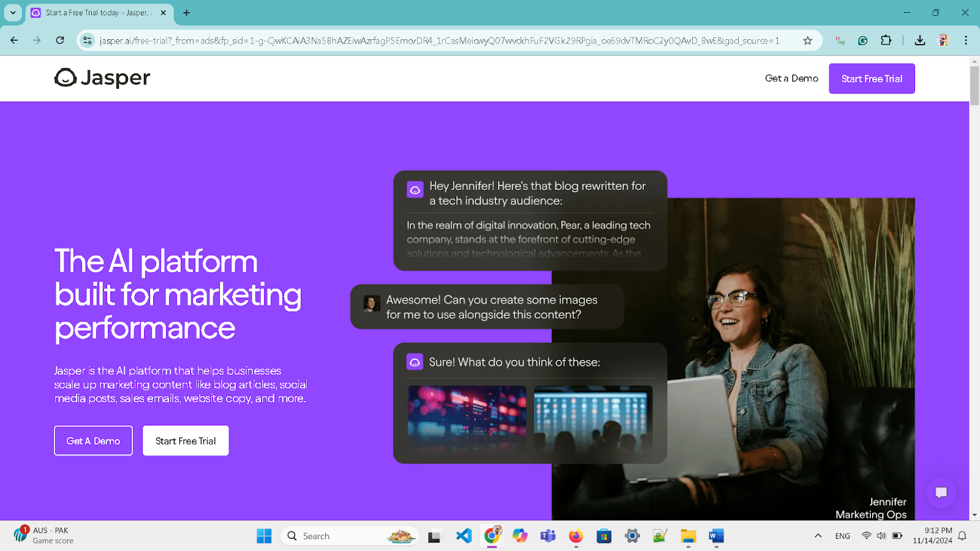Image resolution: width=980 pixels, height=551 pixels.
Task: Close the Jasper browser tab
Action: (163, 12)
